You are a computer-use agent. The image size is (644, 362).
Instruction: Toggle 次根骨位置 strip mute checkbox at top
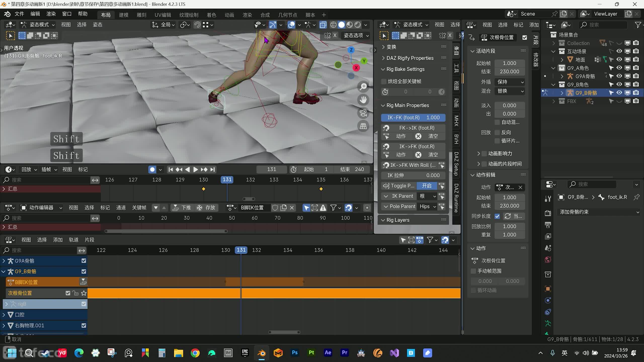(525, 37)
